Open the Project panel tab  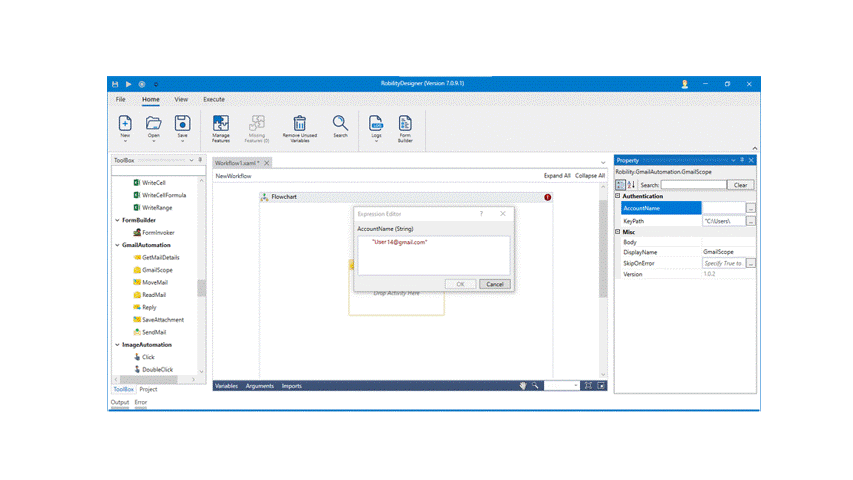[148, 389]
